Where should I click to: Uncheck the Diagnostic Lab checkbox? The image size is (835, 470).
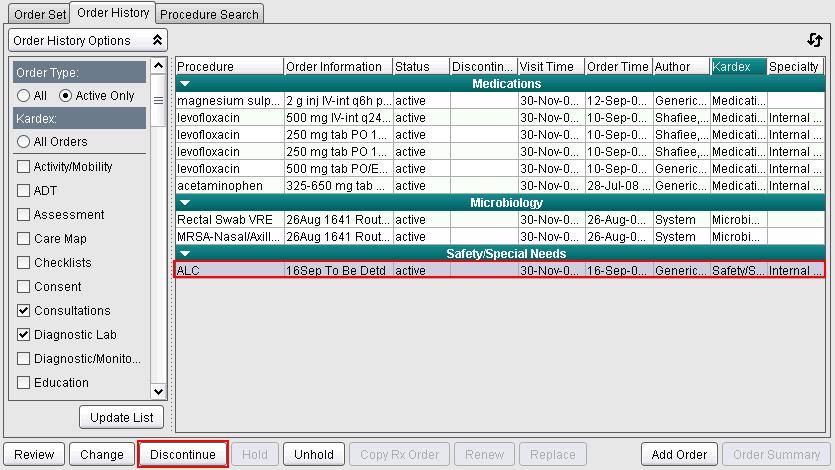[23, 334]
